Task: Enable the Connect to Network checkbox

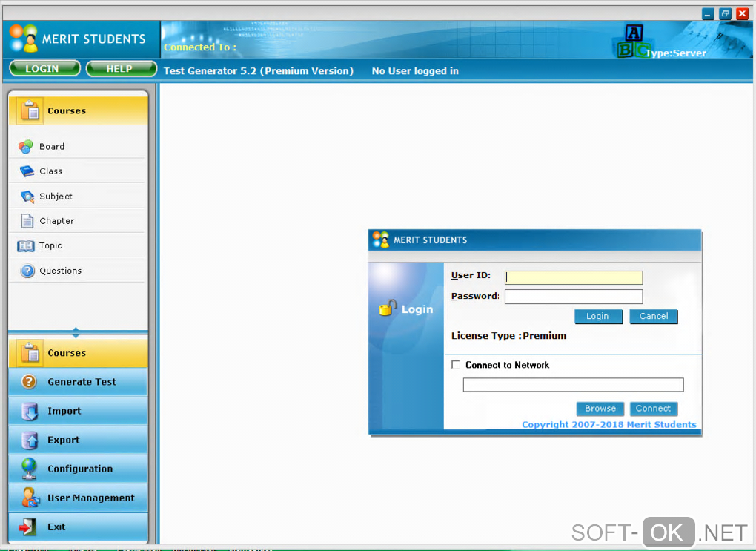Action: coord(456,364)
